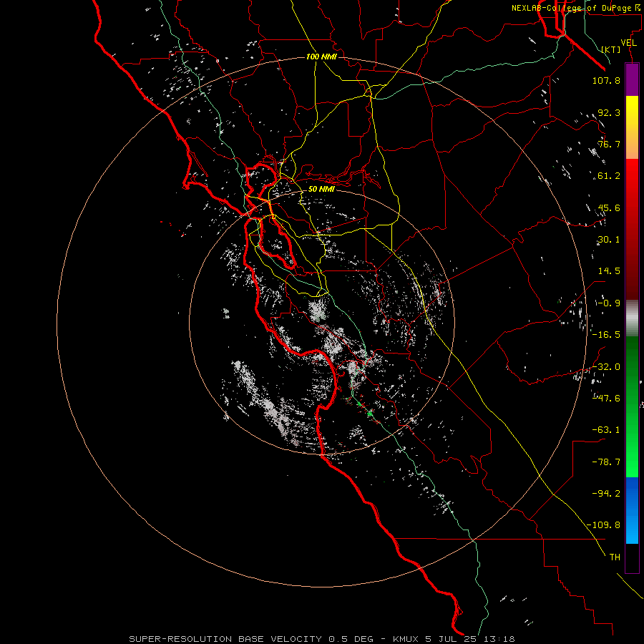Viewport: 644px width, 644px height.
Task: Pick the green segment of velocity color bar
Action: tap(632, 406)
